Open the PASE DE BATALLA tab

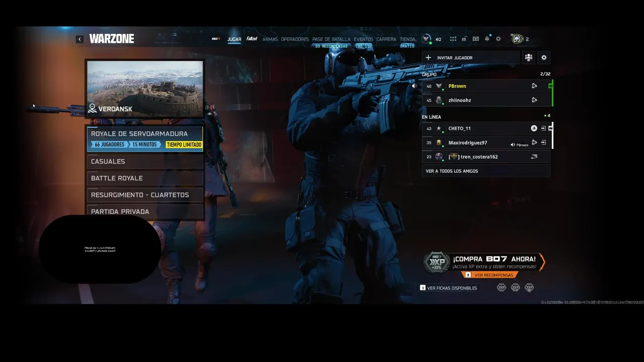(331, 39)
